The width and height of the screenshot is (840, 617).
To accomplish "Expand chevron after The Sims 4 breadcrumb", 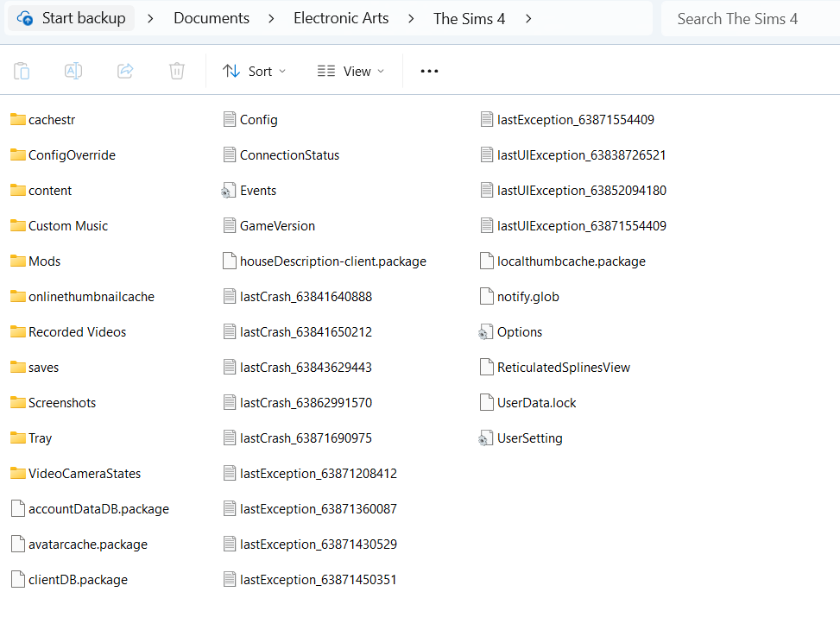I will 528,18.
